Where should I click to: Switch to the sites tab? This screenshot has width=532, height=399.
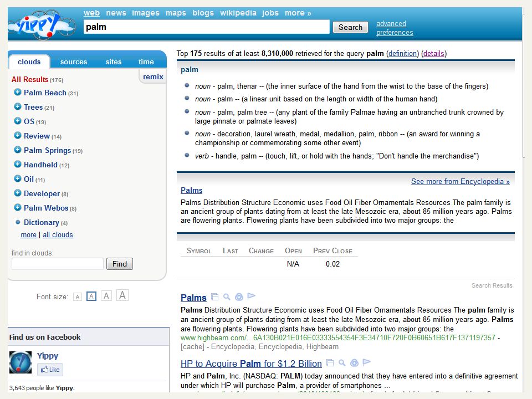114,62
